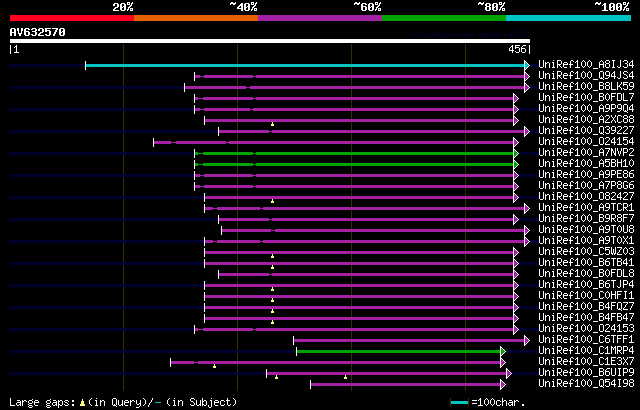Select the UniRef100_Q54I98 label
640x410 pixels.
586,384
